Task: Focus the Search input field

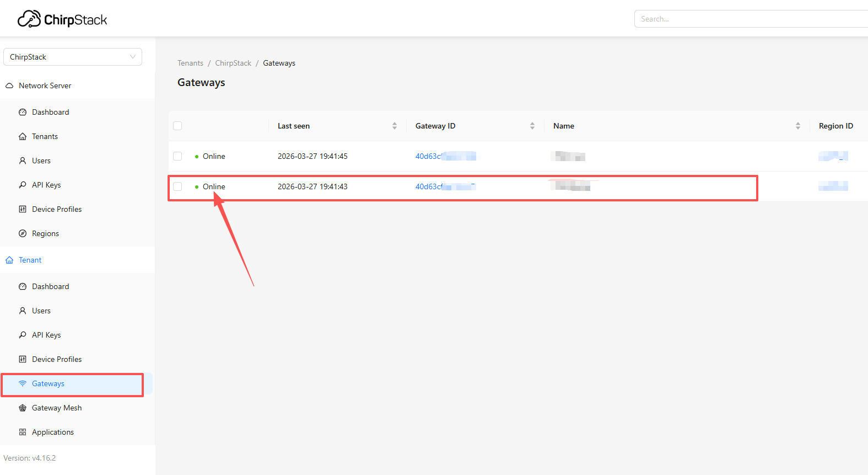Action: (750, 19)
